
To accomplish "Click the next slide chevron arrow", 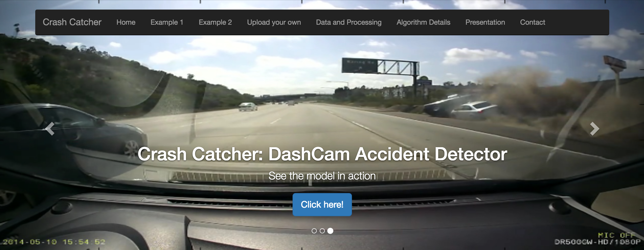I will [x=594, y=129].
